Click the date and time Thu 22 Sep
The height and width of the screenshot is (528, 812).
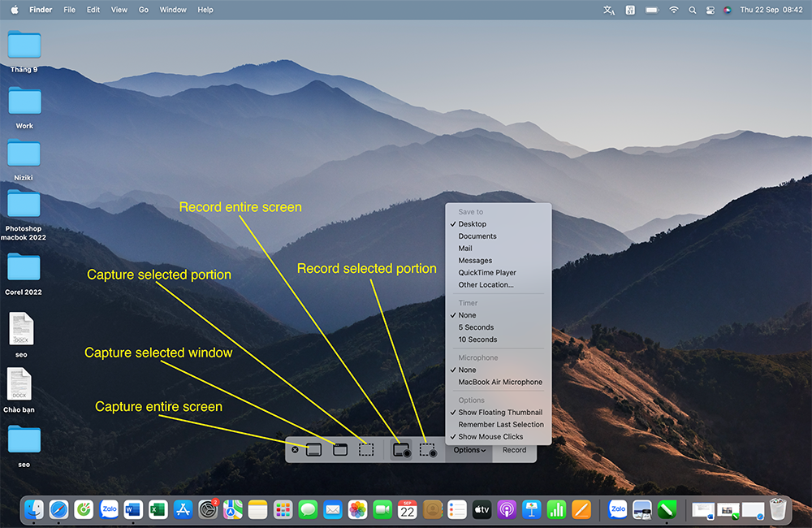[x=771, y=9]
